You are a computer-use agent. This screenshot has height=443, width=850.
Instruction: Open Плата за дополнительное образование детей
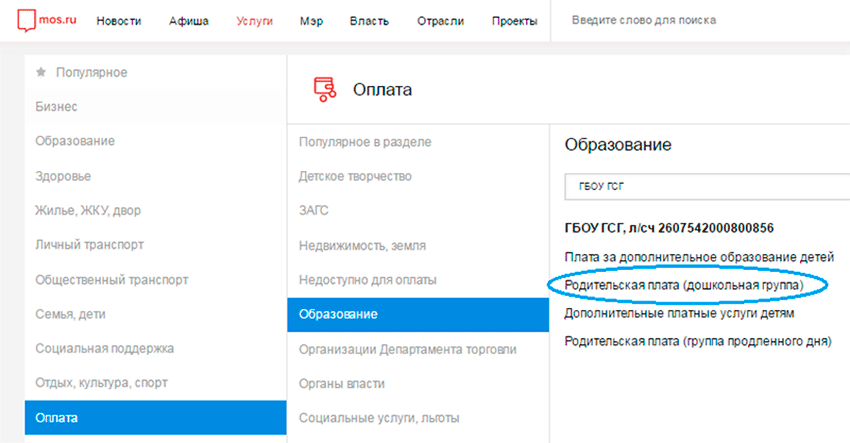[699, 257]
